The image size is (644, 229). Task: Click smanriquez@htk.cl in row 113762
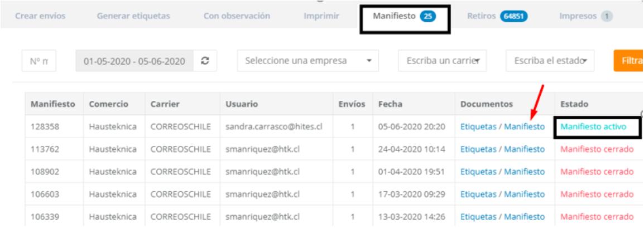point(262,149)
